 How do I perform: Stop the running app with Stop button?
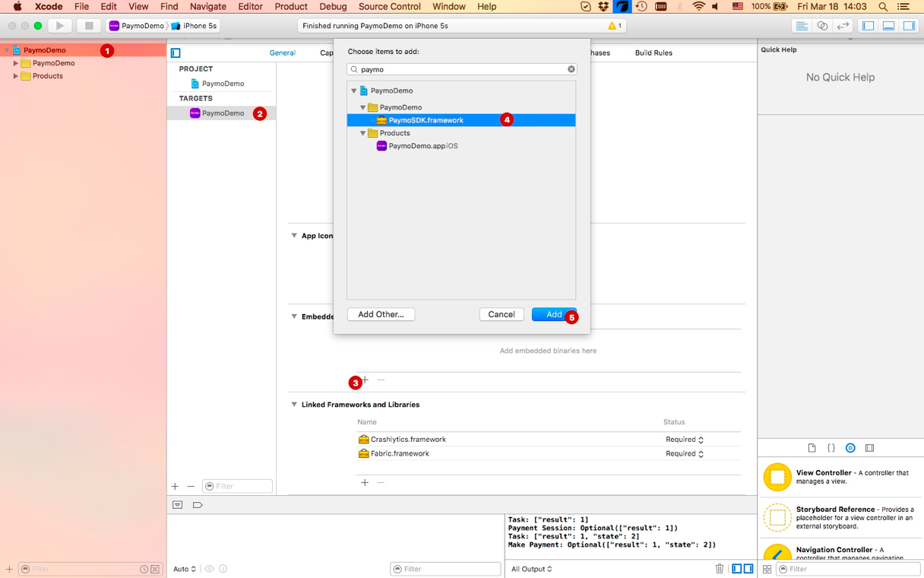click(89, 26)
